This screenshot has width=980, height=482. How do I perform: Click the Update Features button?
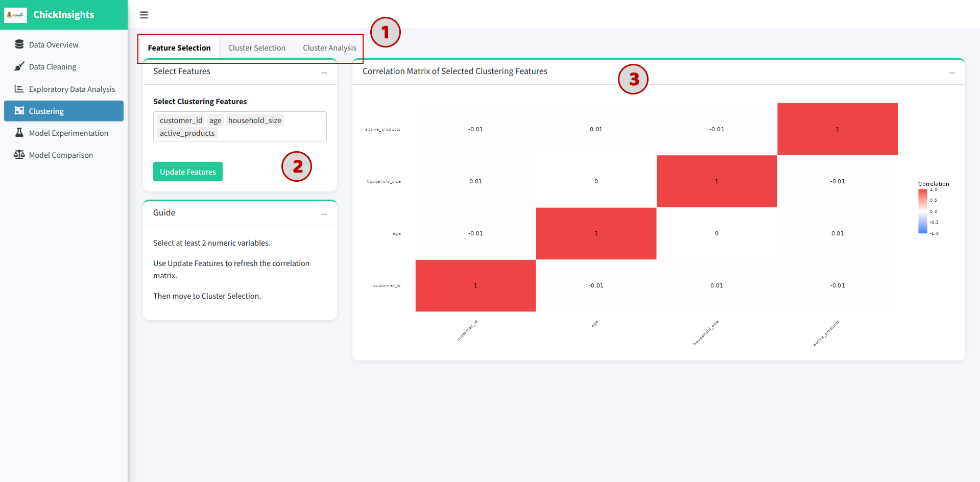pyautogui.click(x=188, y=172)
